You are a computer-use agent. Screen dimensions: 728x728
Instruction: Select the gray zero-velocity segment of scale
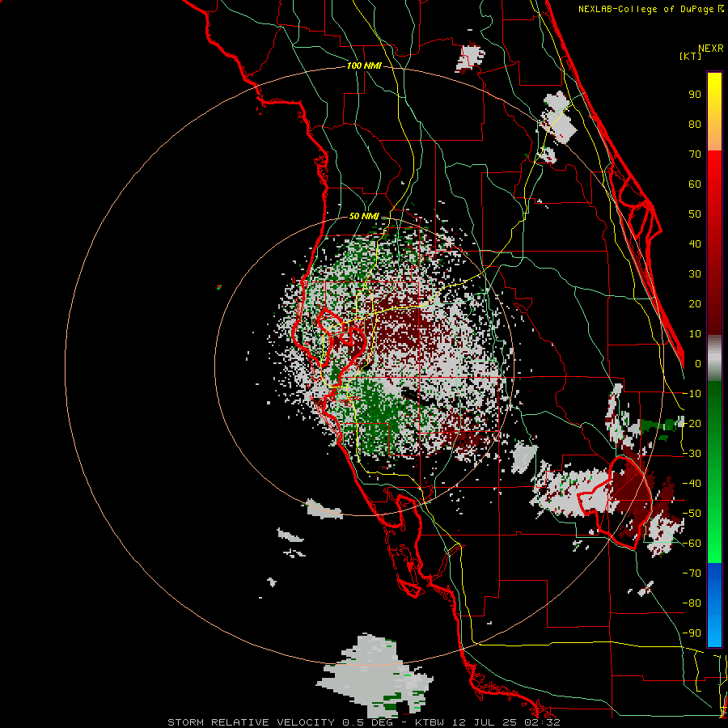point(714,358)
